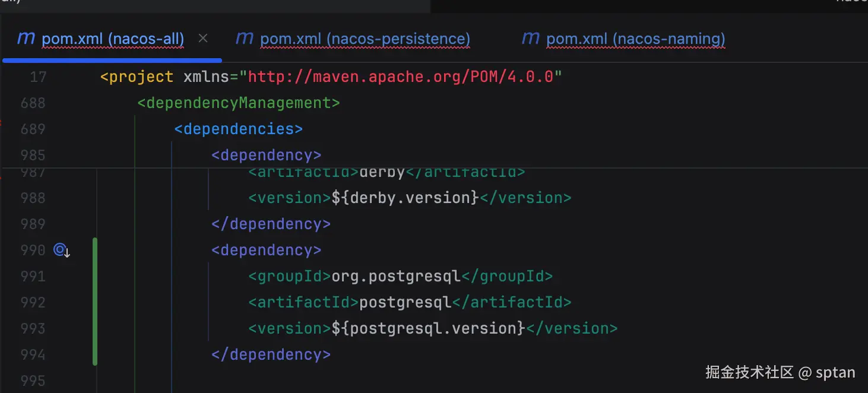Click line number 988 in the gutter
Image resolution: width=868 pixels, height=393 pixels.
click(33, 198)
